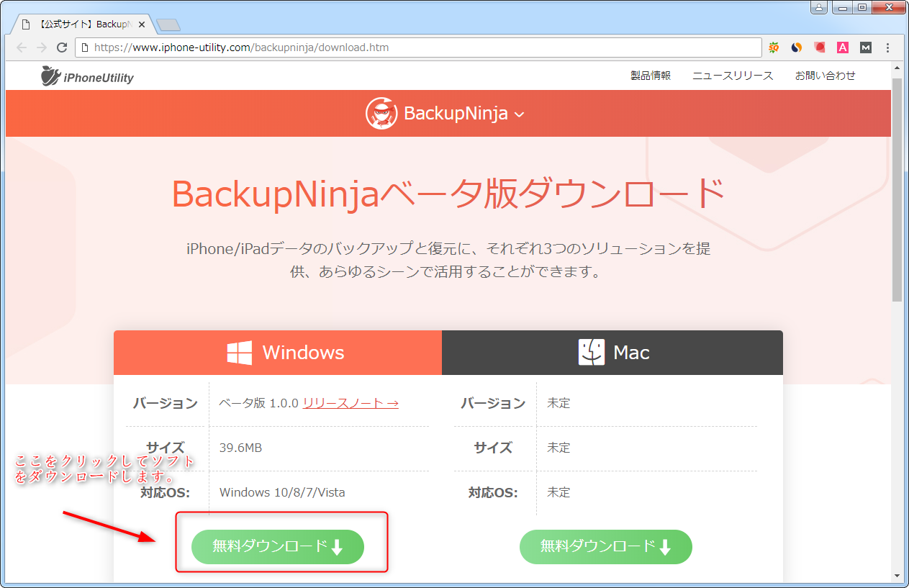
Task: Click the browser forward arrow
Action: (42, 48)
